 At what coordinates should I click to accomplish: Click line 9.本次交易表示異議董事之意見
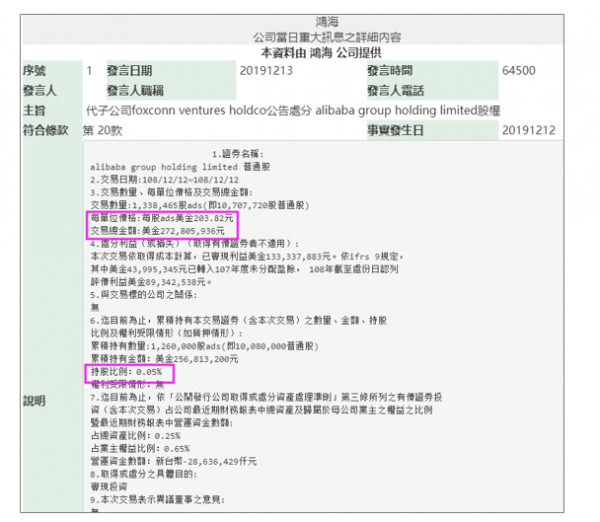(157, 500)
